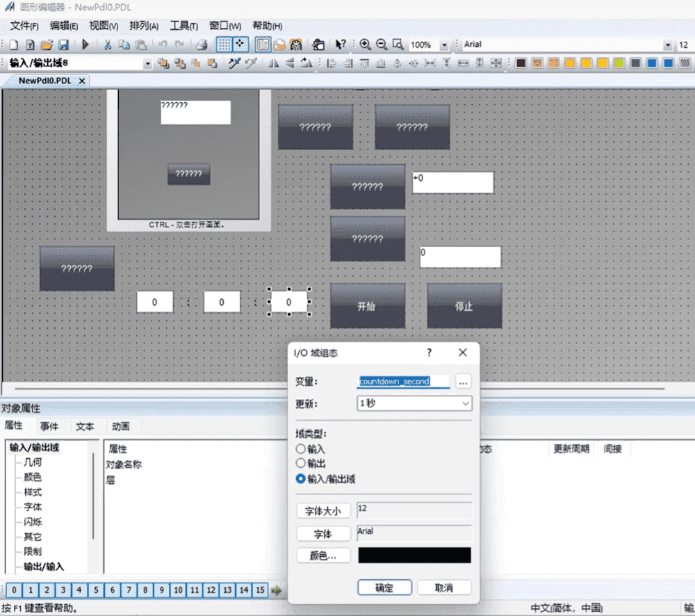
Task: Start runtime with the play icon
Action: coord(85,44)
